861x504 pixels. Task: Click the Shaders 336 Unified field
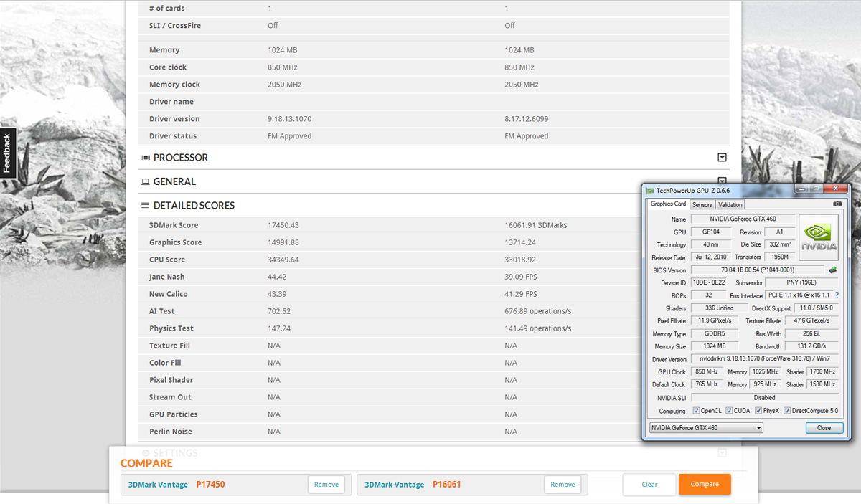point(720,308)
